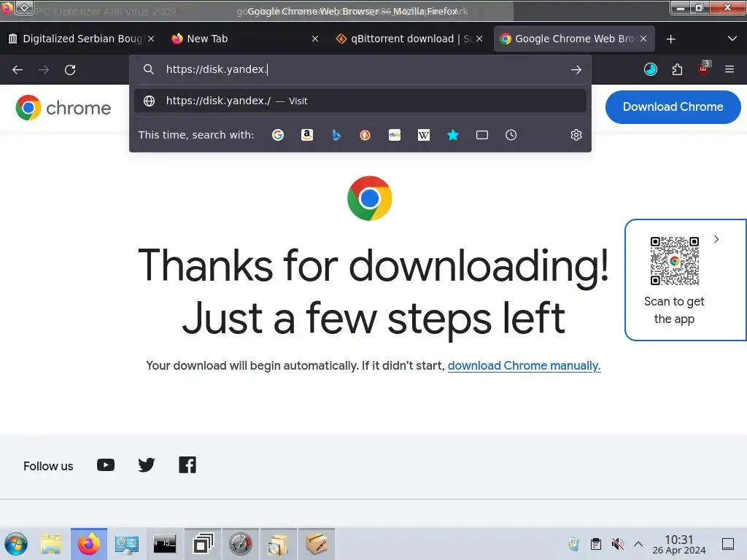Search in Bookmarks via star icon
Viewport: 747px width, 560px height.
point(453,135)
